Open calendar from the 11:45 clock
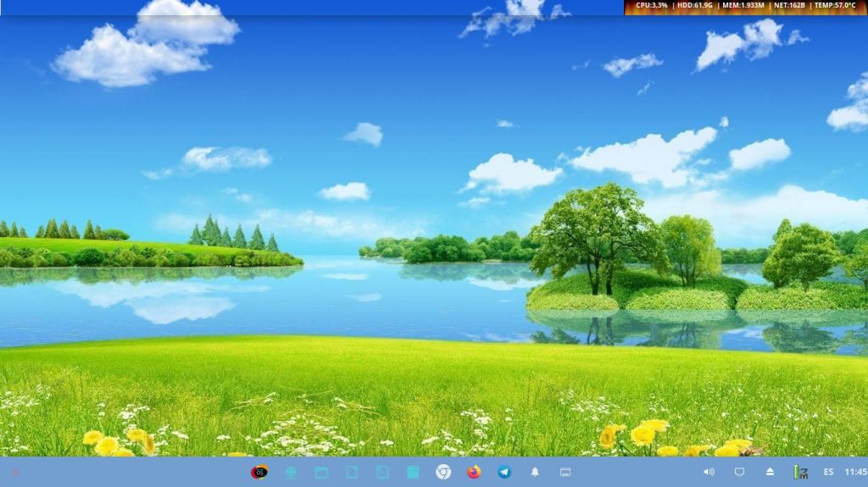 point(855,472)
